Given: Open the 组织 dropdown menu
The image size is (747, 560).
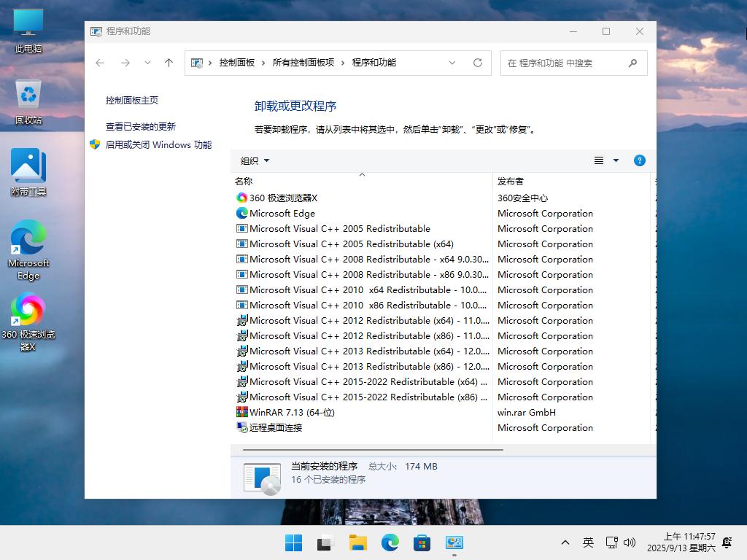Looking at the screenshot, I should click(x=255, y=161).
